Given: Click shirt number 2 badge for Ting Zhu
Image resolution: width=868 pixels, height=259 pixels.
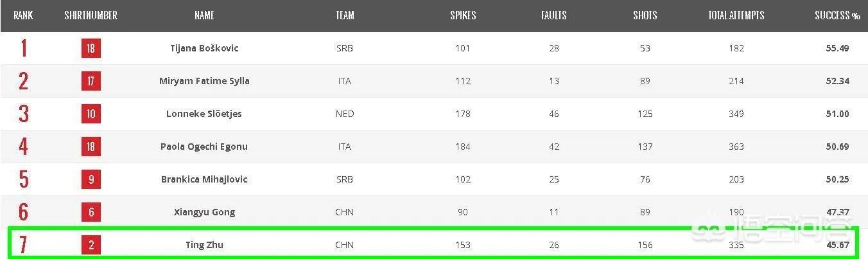Looking at the screenshot, I should point(91,245).
